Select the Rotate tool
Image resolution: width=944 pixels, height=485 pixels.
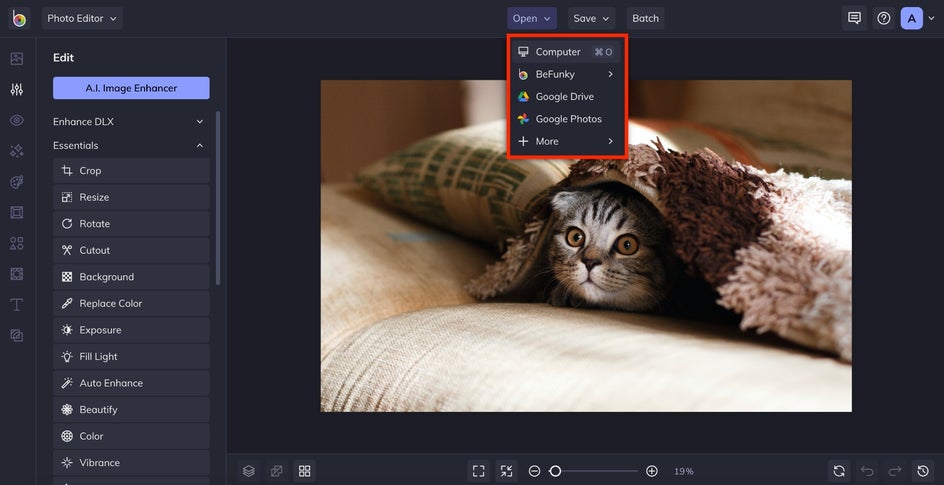click(x=131, y=224)
